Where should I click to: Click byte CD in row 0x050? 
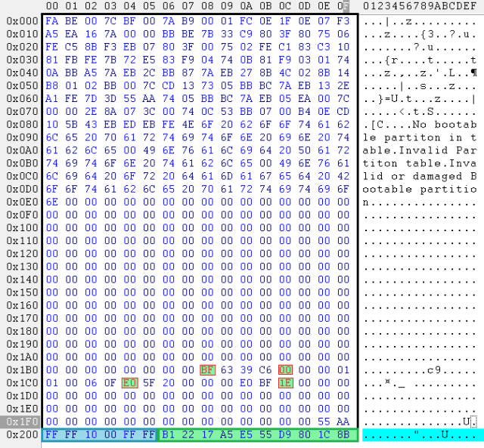[168, 85]
